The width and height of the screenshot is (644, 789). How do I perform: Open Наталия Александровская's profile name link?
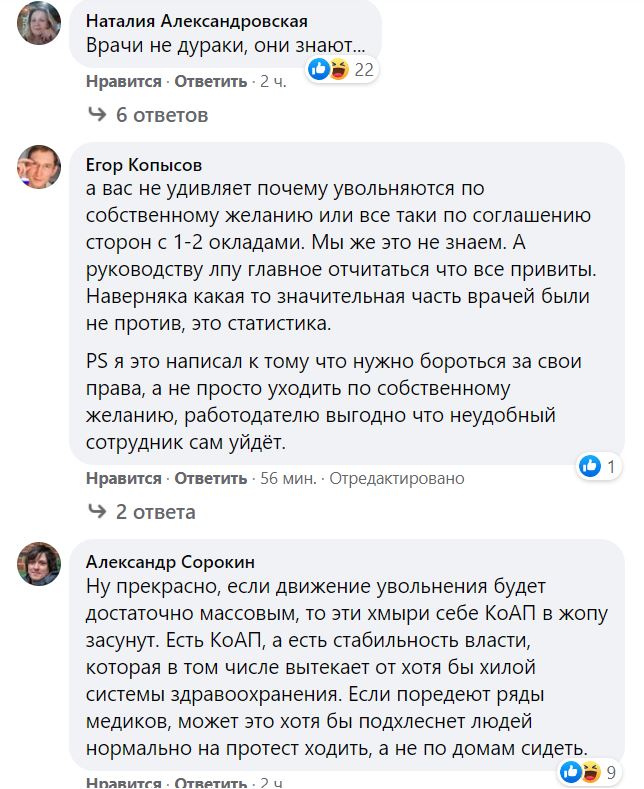tap(197, 21)
